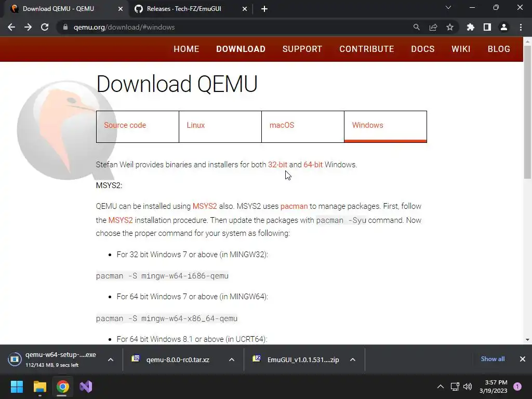Open the MSYS2 installation procedure link
The width and height of the screenshot is (532, 399).
pos(121,220)
